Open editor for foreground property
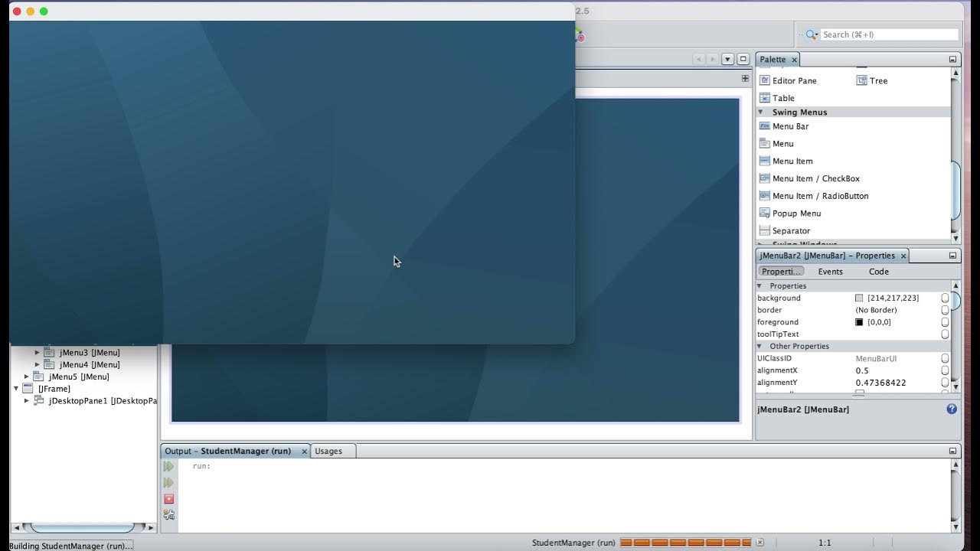 coord(945,322)
